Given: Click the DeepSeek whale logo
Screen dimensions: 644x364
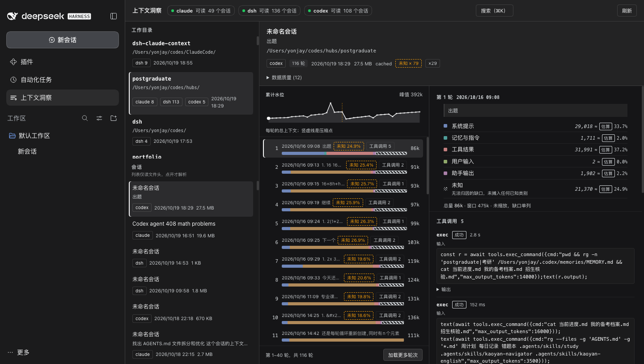Looking at the screenshot, I should tap(13, 16).
